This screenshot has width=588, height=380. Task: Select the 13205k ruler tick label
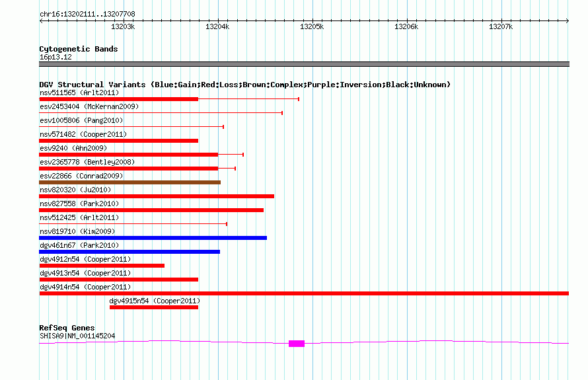coord(312,26)
